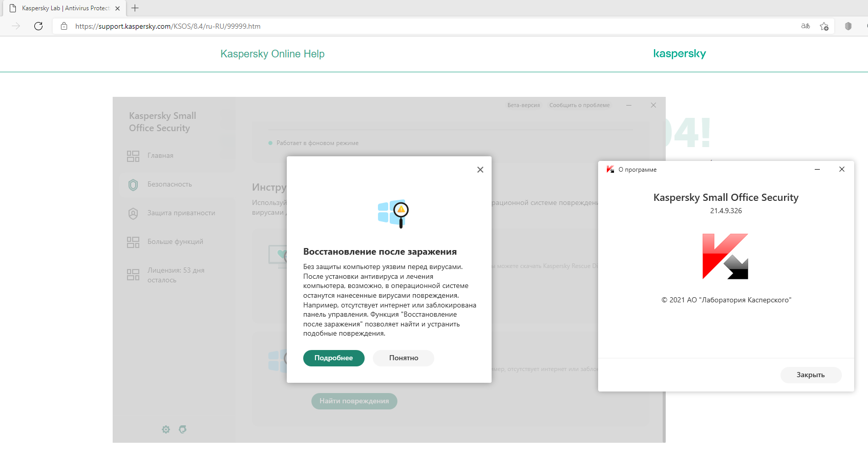This screenshot has height=453, width=868.
Task: Close the Восстановление после заражения dialog
Action: [480, 170]
